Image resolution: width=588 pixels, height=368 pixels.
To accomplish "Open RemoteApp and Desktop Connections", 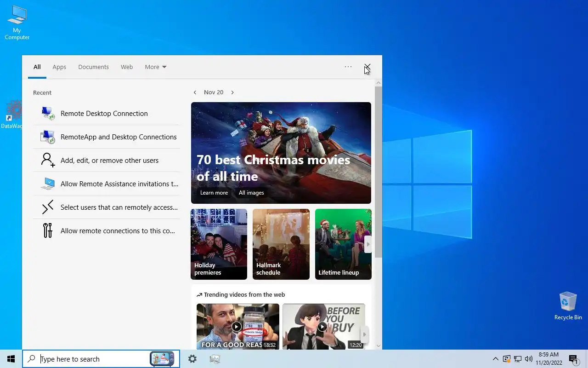I will [x=106, y=137].
